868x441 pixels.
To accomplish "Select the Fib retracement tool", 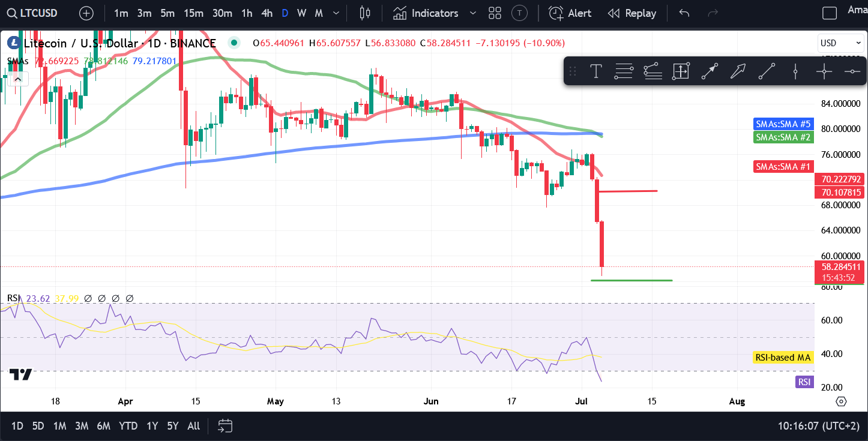I will pyautogui.click(x=624, y=71).
